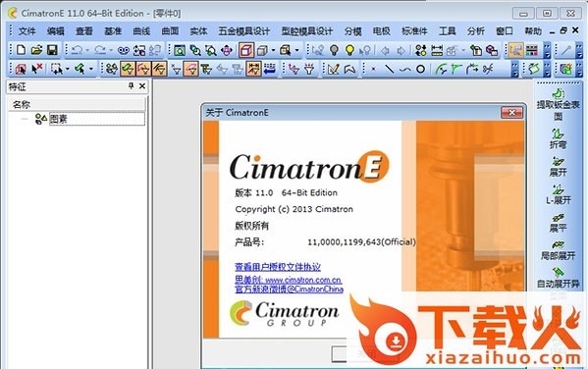Open the www.cimatron.com.cn link
Viewport: 588px width, 369px height.
pyautogui.click(x=303, y=280)
